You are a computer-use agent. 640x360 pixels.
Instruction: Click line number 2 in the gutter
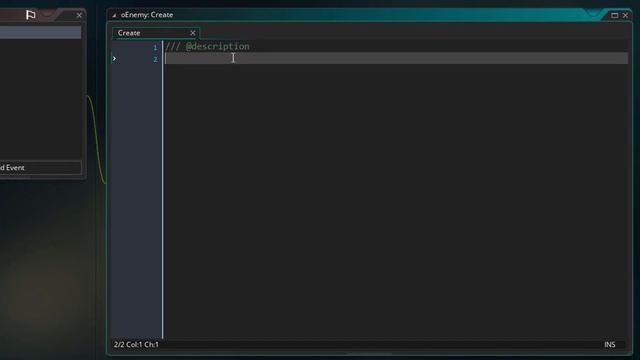(155, 60)
